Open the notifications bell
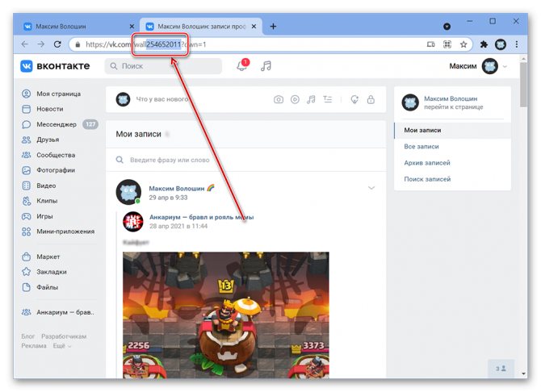 pos(242,65)
